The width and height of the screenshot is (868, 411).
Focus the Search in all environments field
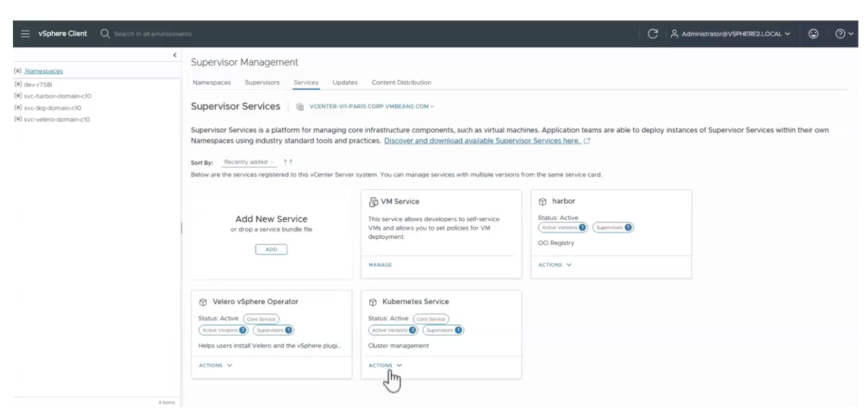[x=153, y=34]
